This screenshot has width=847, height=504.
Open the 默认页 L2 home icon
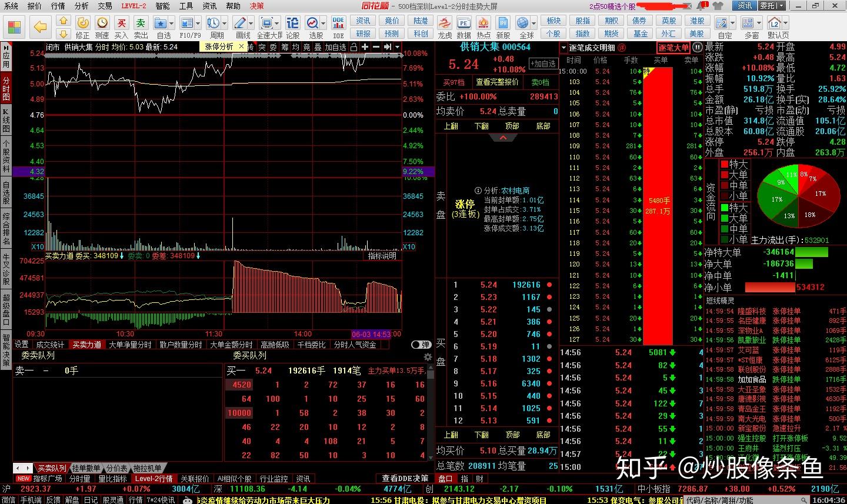tap(775, 23)
